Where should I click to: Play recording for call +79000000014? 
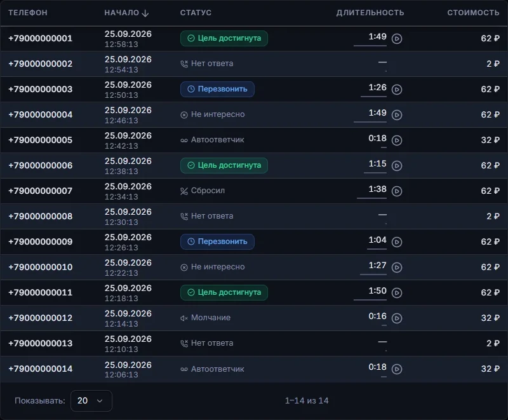pyautogui.click(x=397, y=369)
